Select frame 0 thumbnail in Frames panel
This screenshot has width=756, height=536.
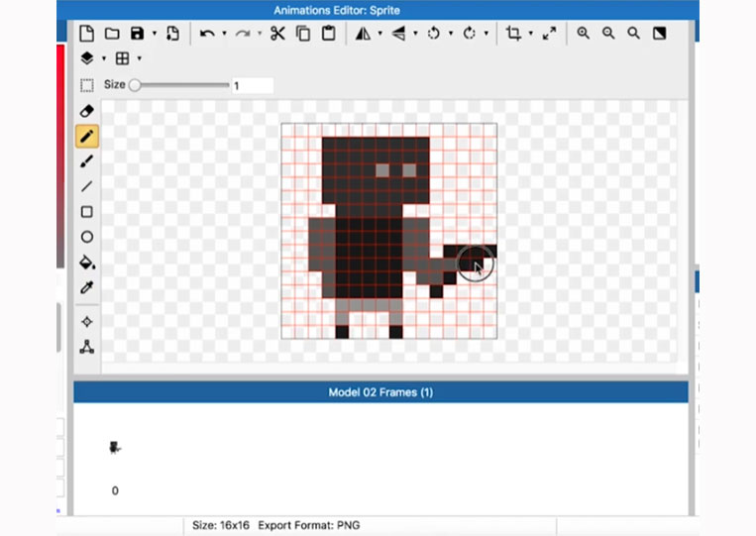tap(115, 448)
